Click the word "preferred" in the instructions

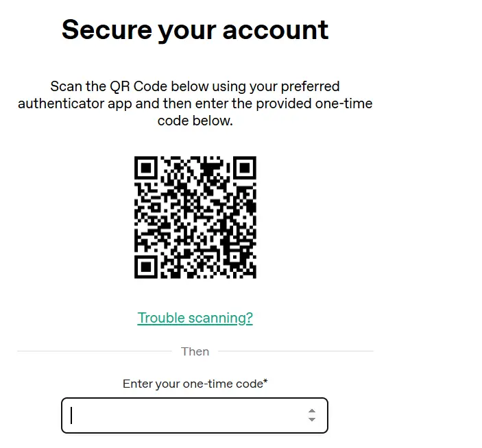(310, 87)
